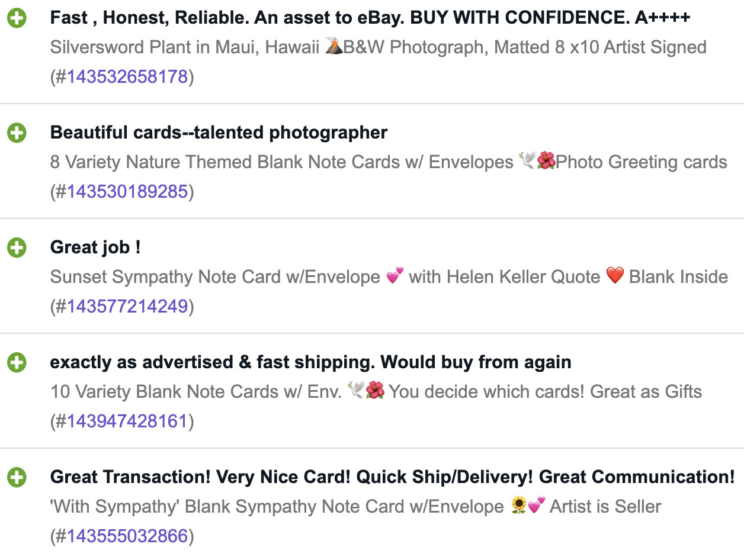Screen dimensions: 744x560
Task: Follow the item link 143577214249
Action: click(127, 307)
